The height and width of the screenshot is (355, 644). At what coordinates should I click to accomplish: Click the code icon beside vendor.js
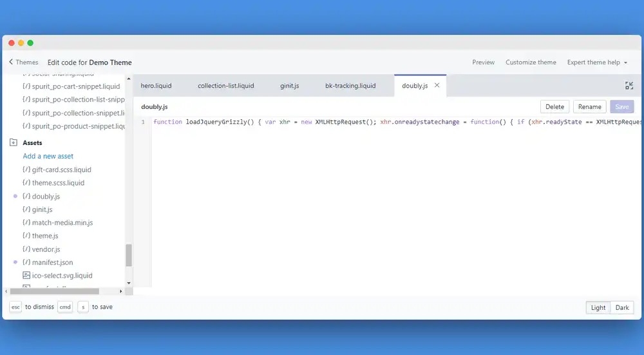click(26, 249)
